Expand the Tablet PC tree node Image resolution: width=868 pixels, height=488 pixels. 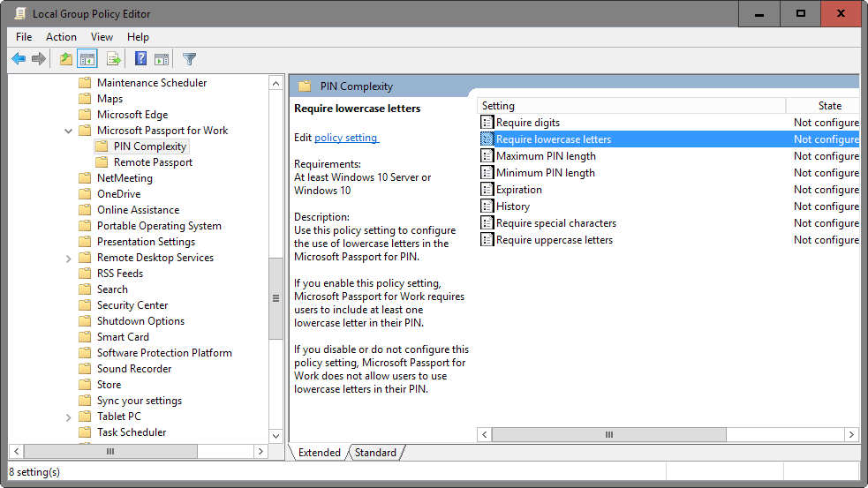click(69, 417)
